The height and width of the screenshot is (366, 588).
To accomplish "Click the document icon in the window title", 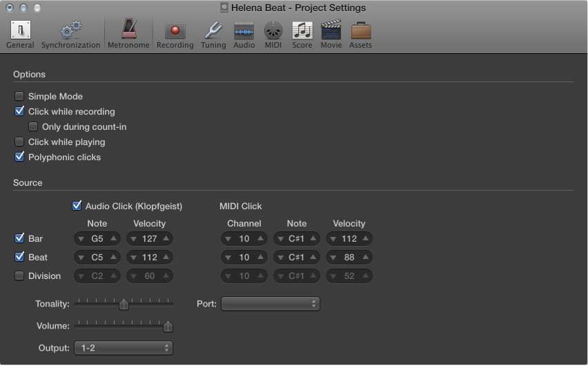I will [224, 7].
